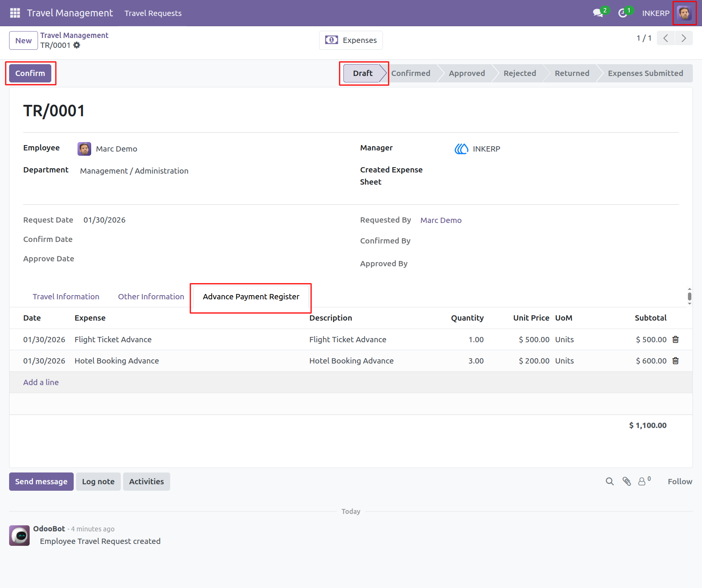
Task: Go to previous record arrow
Action: [x=666, y=38]
